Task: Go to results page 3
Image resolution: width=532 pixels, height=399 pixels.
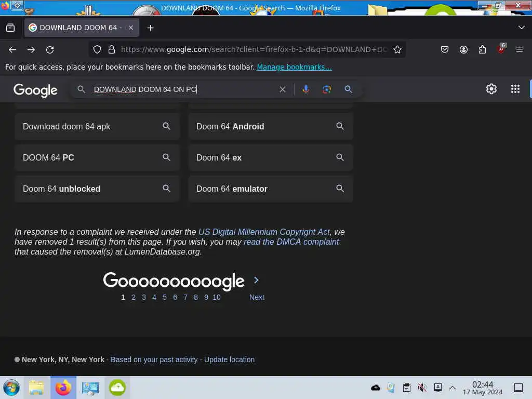Action: tap(144, 297)
